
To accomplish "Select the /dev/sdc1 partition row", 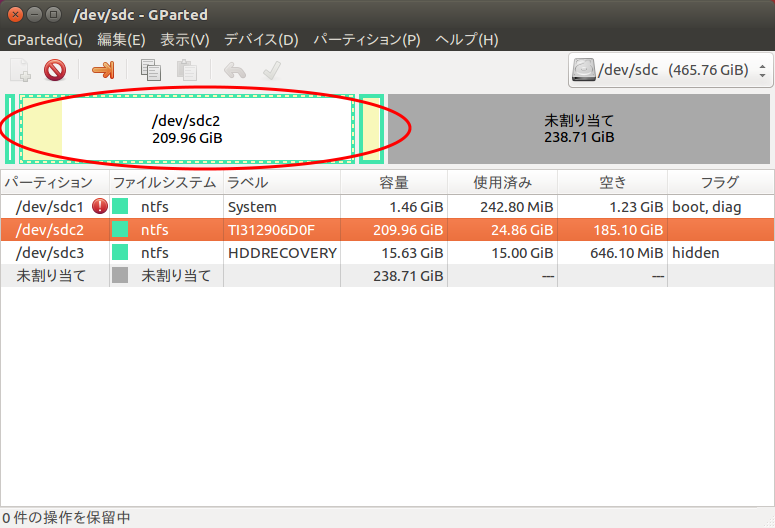I will click(388, 207).
